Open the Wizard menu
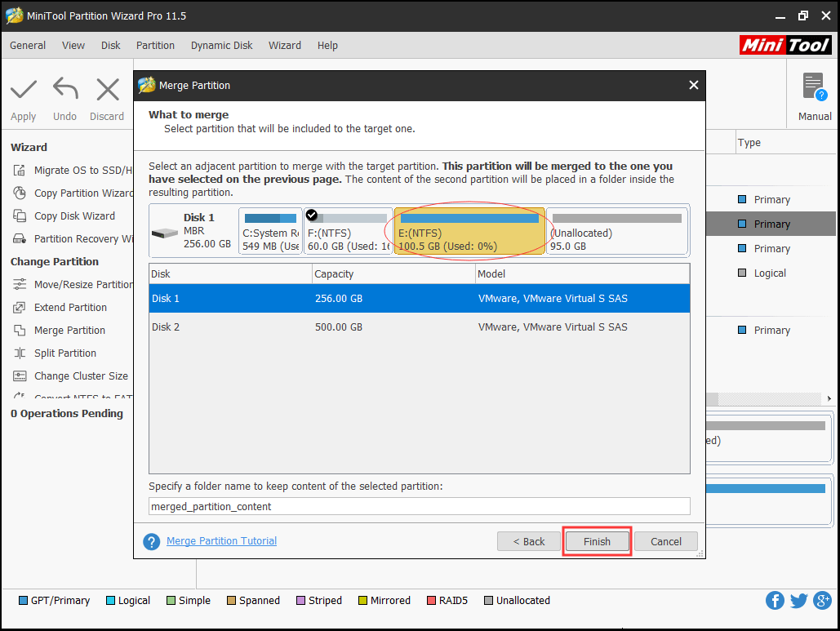The width and height of the screenshot is (840, 631). 285,46
